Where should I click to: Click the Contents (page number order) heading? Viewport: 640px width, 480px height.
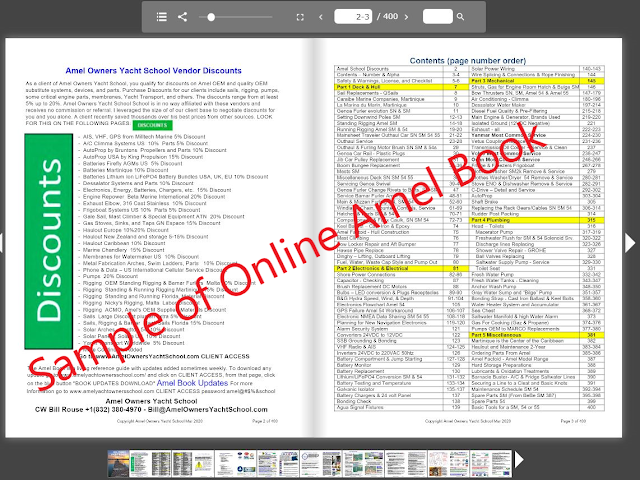tap(468, 61)
